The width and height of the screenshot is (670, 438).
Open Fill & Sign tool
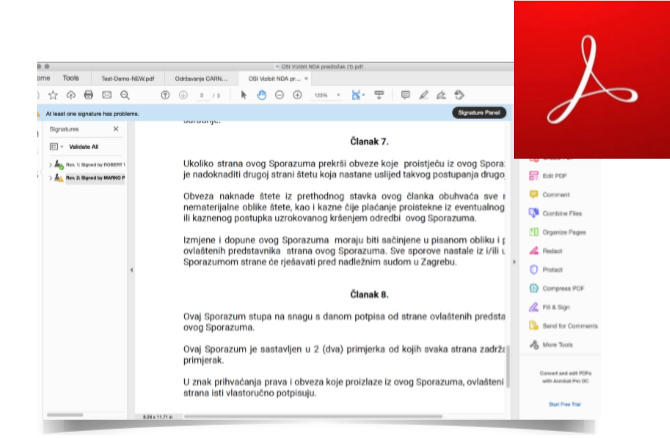(550, 307)
